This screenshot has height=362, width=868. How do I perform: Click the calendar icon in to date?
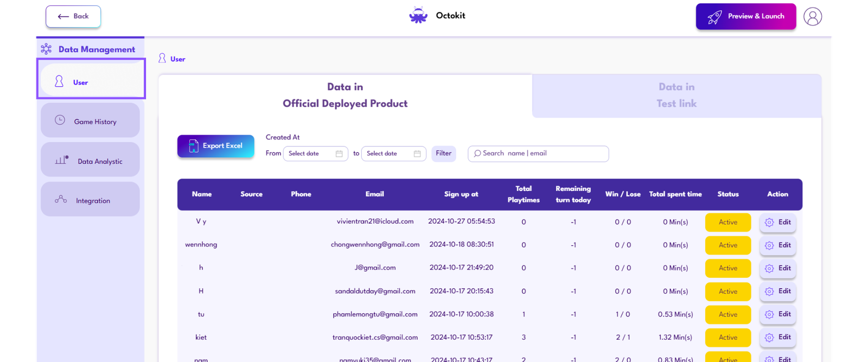pos(417,154)
